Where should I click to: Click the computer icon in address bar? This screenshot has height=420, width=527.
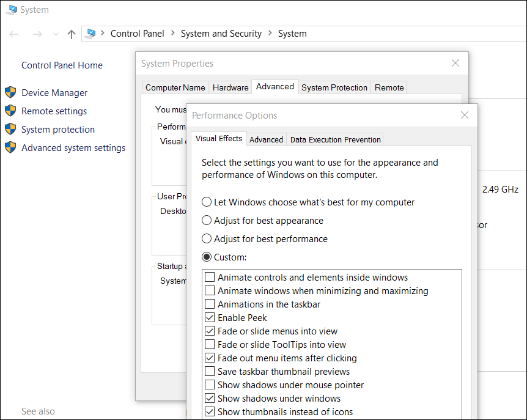tap(90, 33)
